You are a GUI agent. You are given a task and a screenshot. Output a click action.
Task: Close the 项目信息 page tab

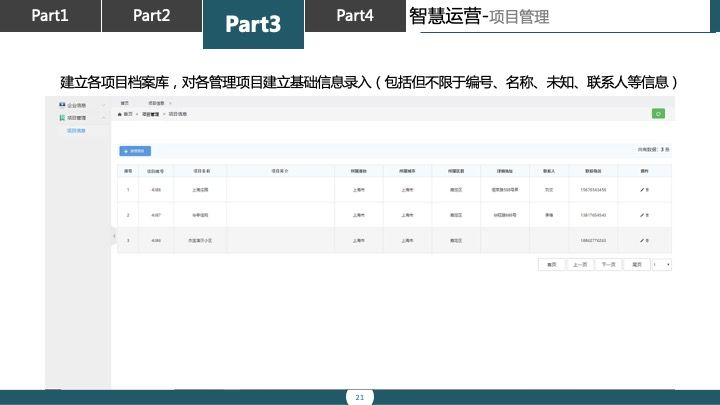[170, 103]
